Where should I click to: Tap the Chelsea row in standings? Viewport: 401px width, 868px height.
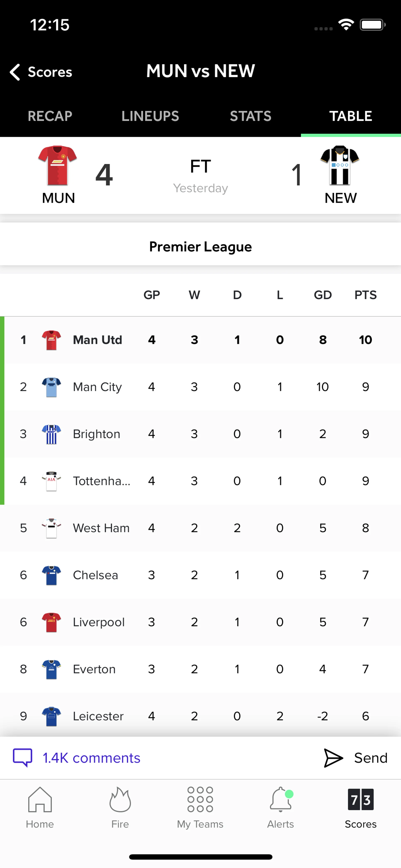(200, 575)
